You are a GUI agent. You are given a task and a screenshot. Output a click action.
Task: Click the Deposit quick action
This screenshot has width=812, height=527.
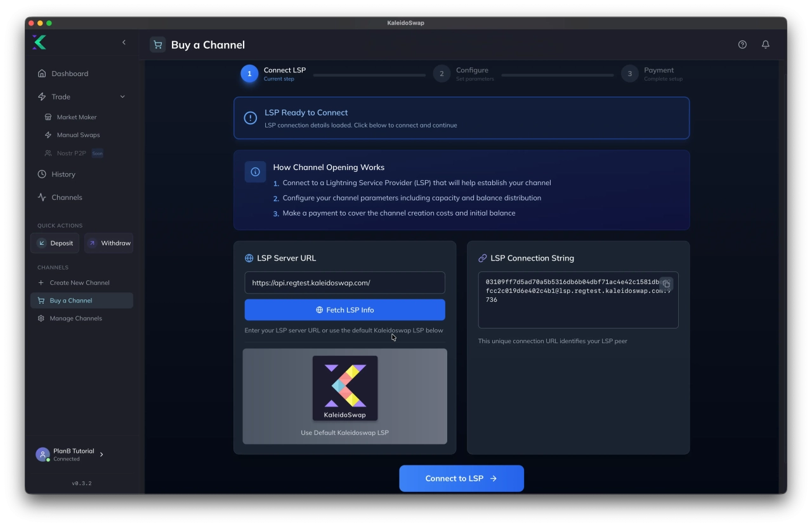pos(55,244)
